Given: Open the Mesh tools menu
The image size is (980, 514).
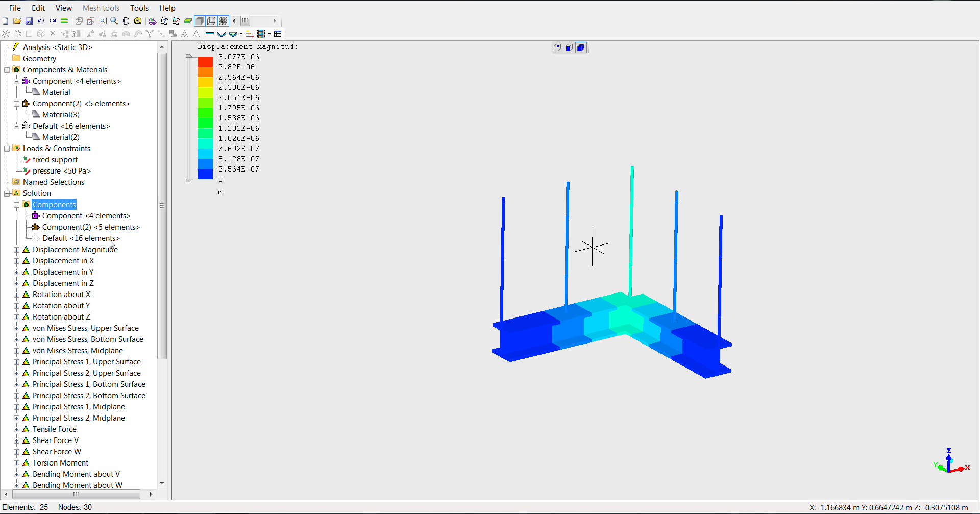Looking at the screenshot, I should [x=101, y=8].
